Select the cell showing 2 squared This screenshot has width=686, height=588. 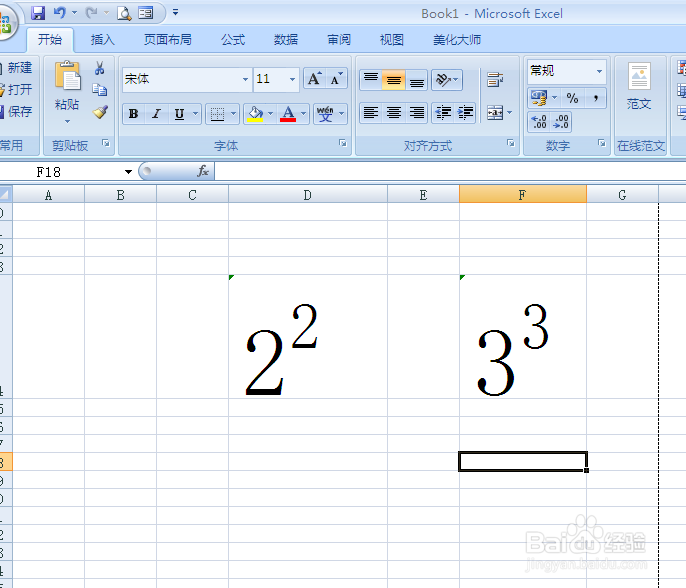click(x=308, y=336)
